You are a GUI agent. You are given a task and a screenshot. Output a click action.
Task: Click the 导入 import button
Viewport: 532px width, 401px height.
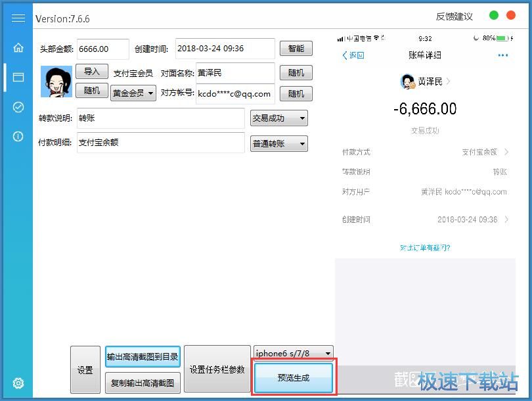pos(92,72)
